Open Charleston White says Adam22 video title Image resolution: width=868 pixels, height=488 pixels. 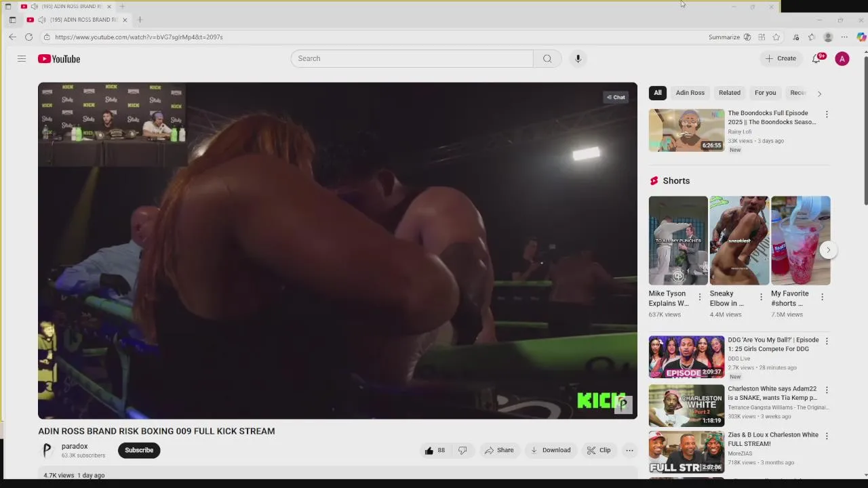click(772, 393)
